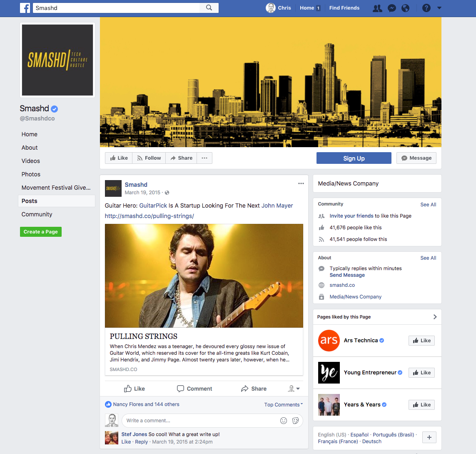Reply to Stef Jones comment
476x454 pixels.
[x=141, y=442]
